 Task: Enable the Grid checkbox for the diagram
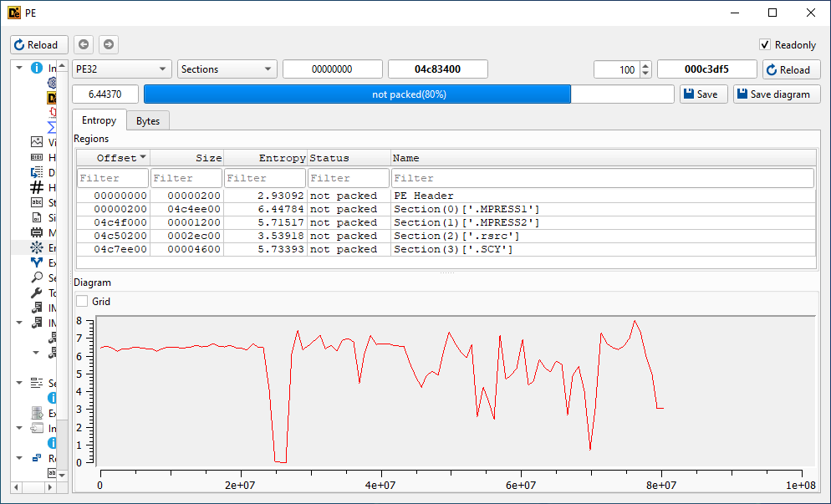click(82, 302)
